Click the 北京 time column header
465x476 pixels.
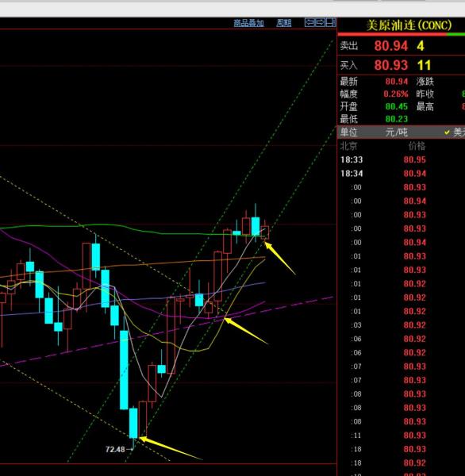(348, 146)
